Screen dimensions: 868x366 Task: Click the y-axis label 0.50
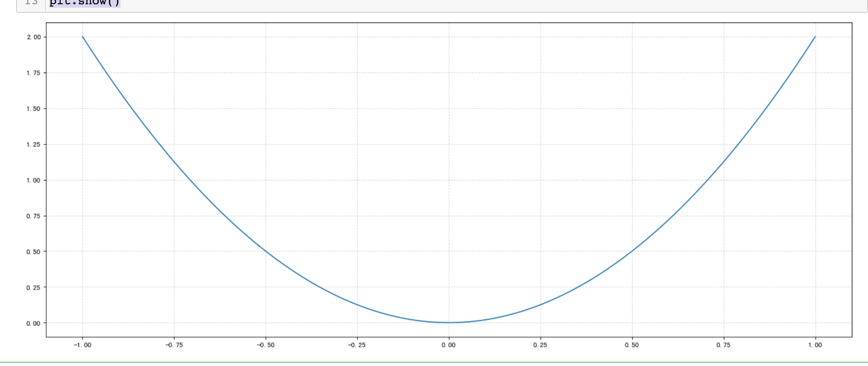click(34, 252)
